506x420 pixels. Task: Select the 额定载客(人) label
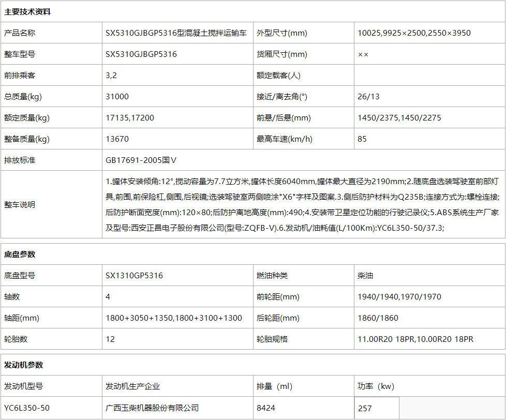tap(278, 76)
